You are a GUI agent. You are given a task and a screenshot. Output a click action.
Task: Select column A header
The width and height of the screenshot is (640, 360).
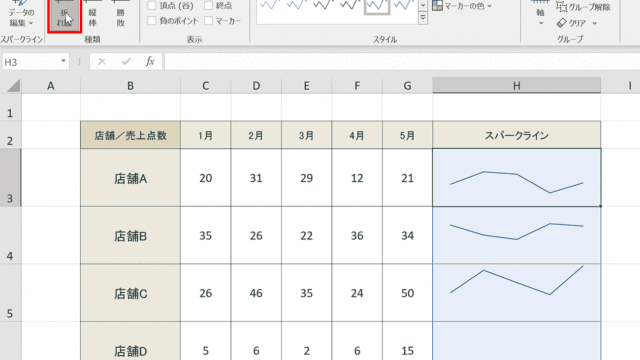tap(51, 86)
